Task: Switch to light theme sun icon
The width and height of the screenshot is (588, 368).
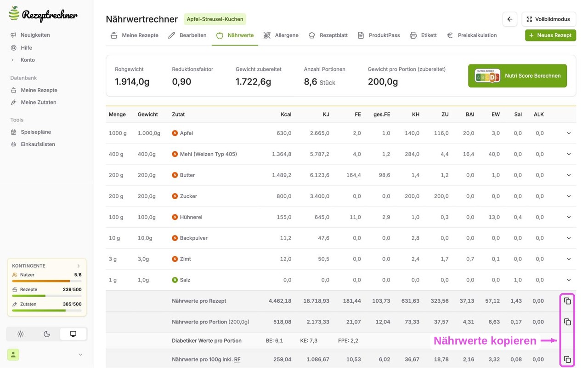Action: pyautogui.click(x=21, y=334)
